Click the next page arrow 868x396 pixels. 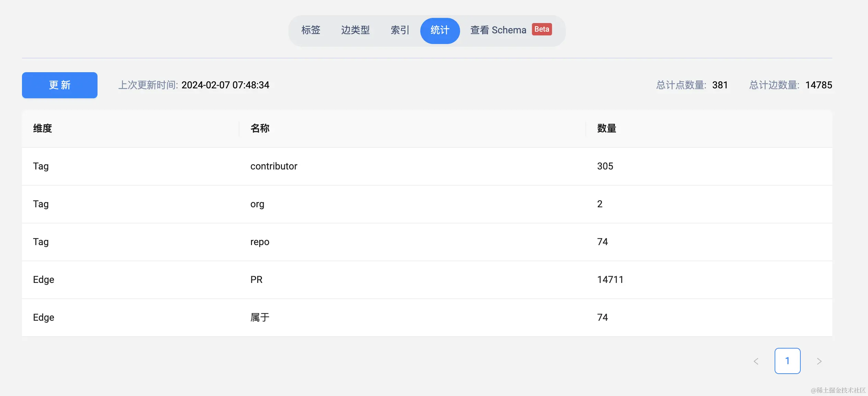(x=819, y=361)
